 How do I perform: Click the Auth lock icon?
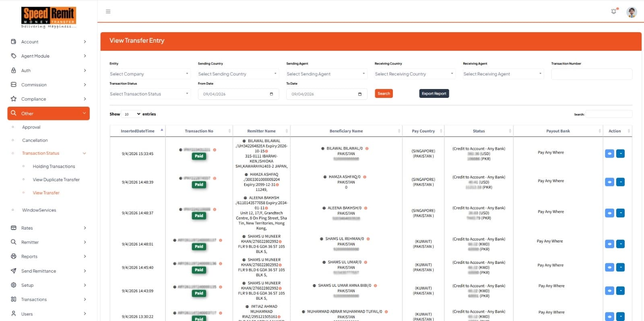[x=14, y=70]
